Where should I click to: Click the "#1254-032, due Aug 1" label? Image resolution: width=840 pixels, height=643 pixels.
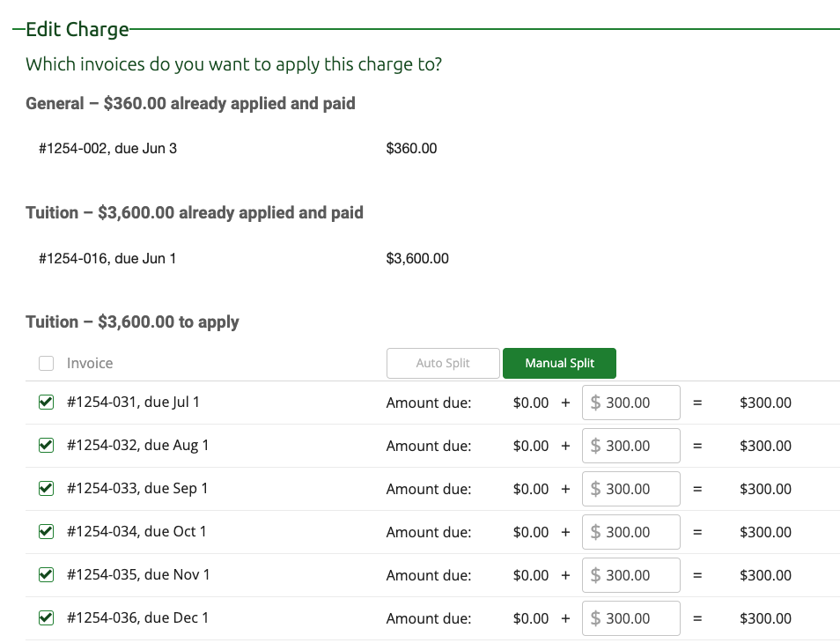(x=137, y=446)
